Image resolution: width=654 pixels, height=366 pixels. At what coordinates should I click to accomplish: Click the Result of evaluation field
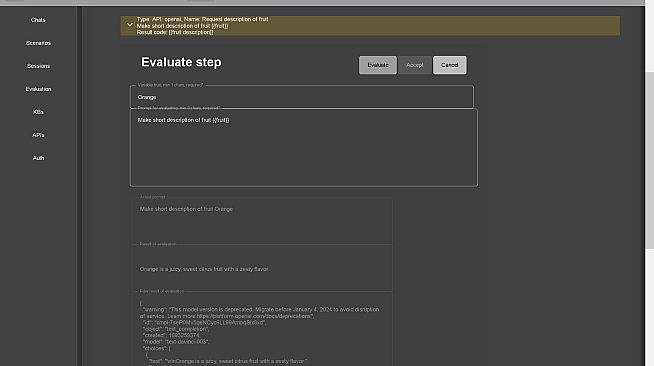tap(263, 268)
